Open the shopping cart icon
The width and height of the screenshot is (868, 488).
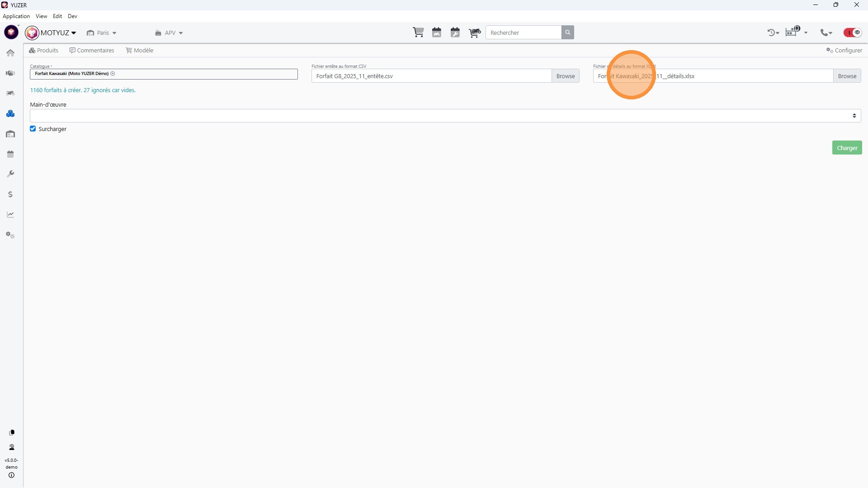tap(418, 33)
